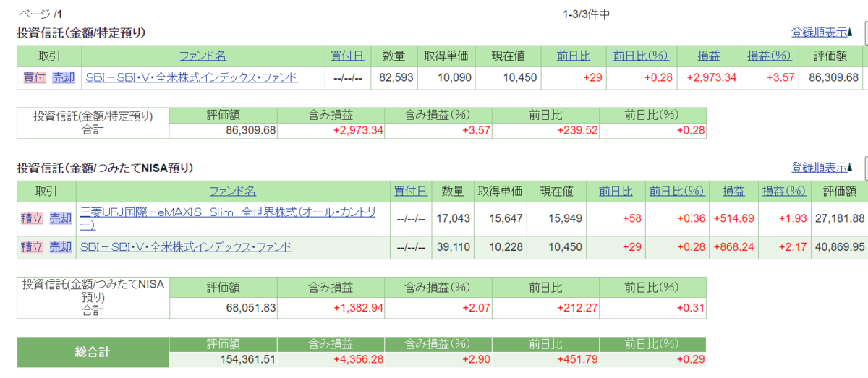The width and height of the screenshot is (868, 378).
Task: Click the 総合計 row label
Action: pos(93,352)
